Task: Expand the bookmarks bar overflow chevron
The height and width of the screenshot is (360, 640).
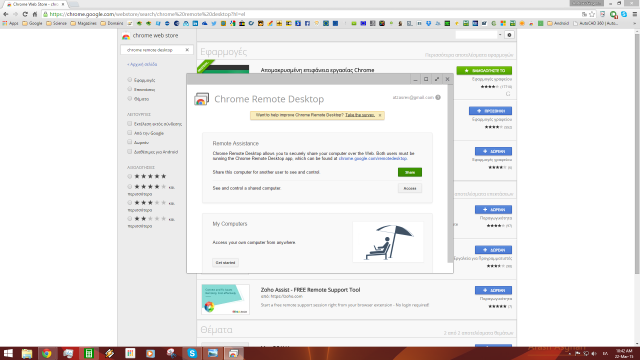Action: (634, 24)
